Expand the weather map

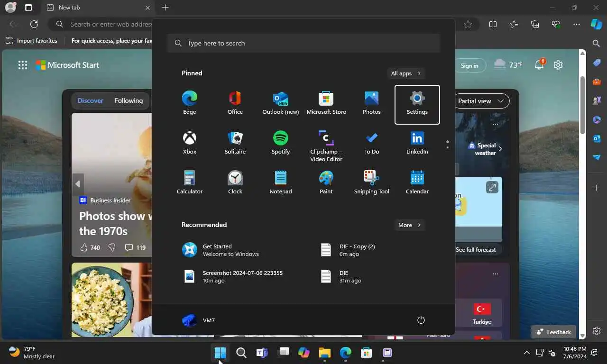492,188
